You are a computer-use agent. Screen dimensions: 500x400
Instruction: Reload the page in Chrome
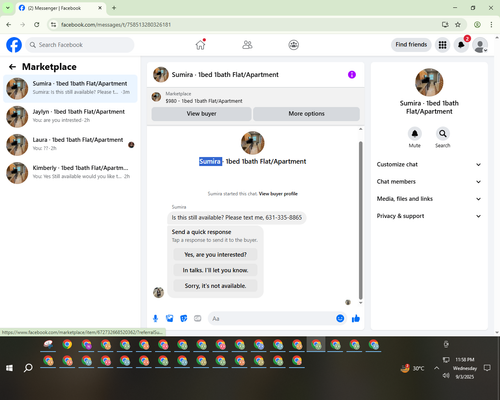point(37,24)
